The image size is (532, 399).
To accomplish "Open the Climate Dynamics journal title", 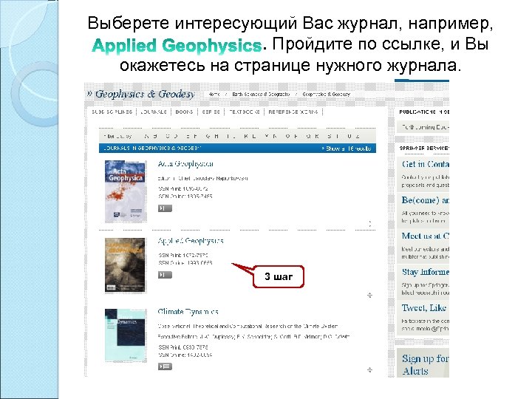I will pos(188,312).
